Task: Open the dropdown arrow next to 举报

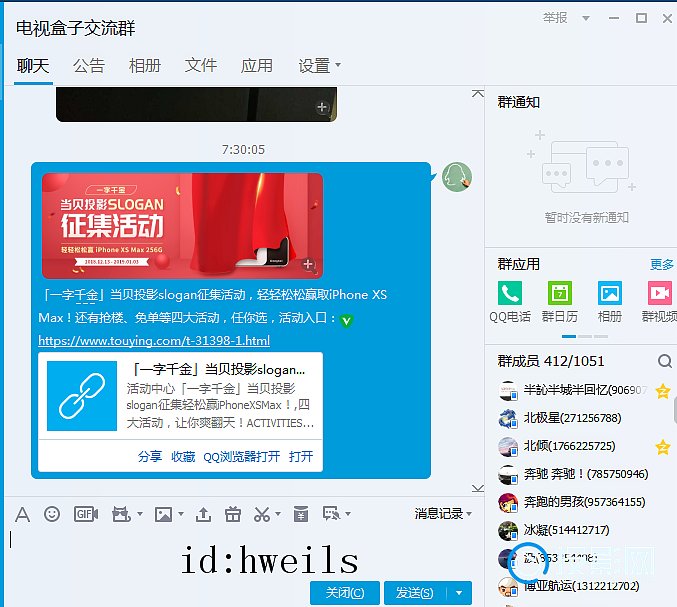Action: (x=586, y=18)
